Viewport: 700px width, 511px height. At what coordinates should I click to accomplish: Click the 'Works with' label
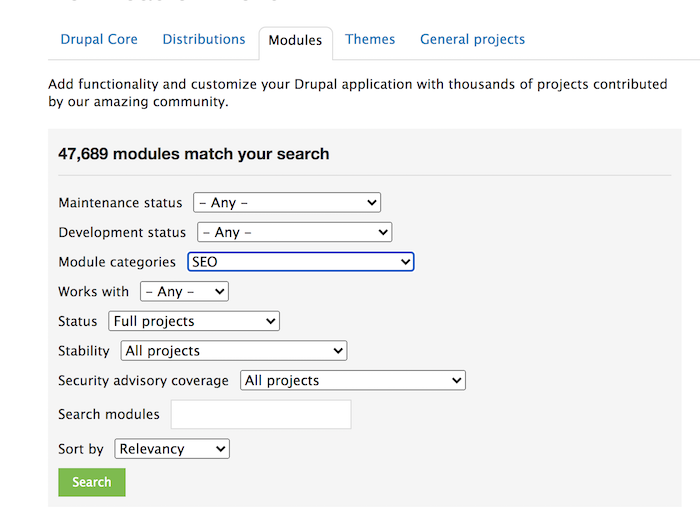(93, 291)
